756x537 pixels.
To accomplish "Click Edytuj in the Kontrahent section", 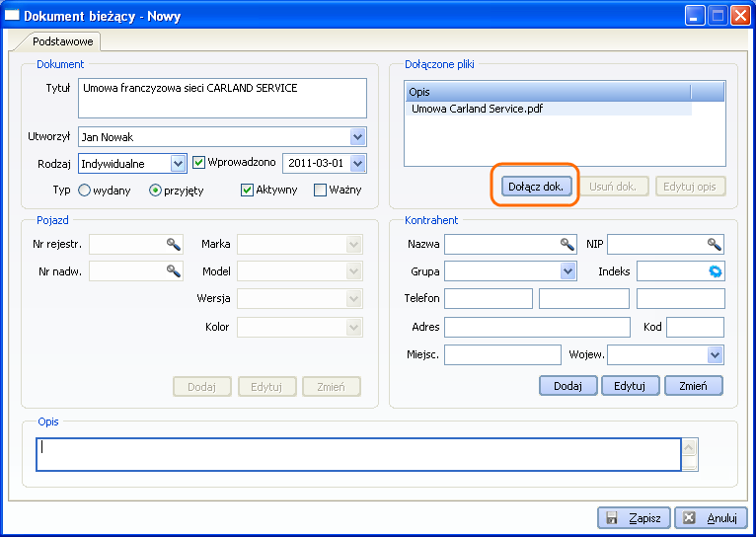I will pyautogui.click(x=630, y=386).
